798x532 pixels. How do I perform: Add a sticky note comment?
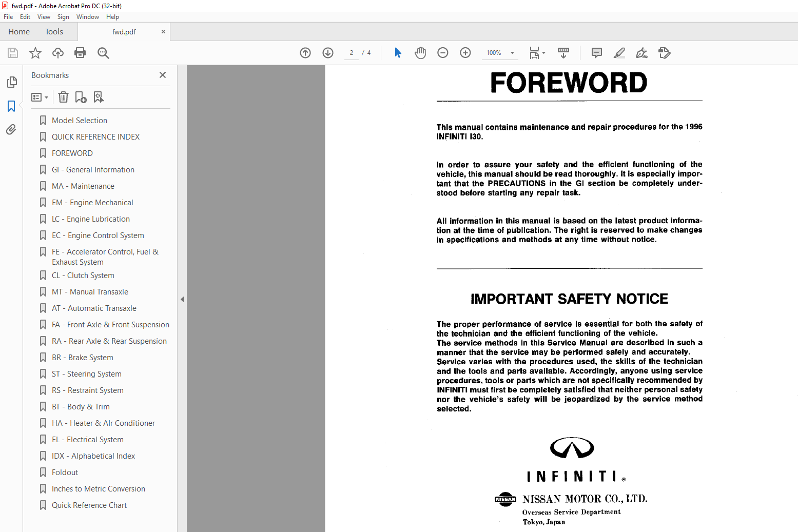tap(597, 53)
